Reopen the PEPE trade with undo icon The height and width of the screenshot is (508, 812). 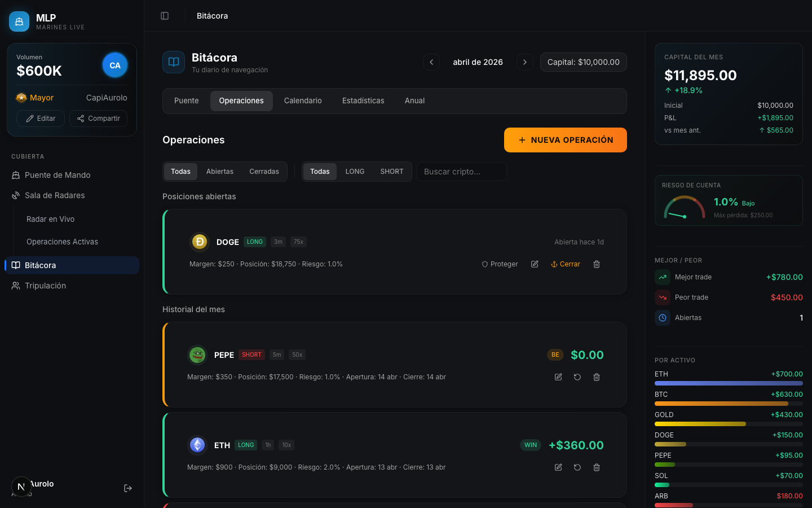[577, 377]
